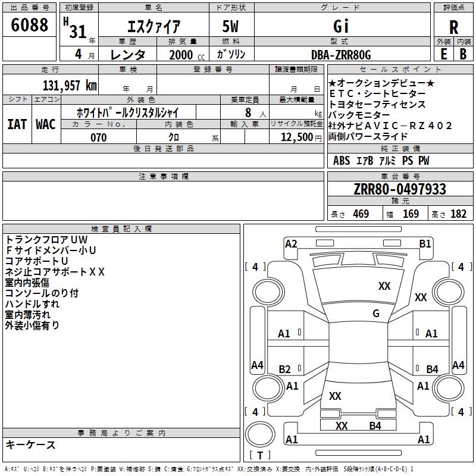Select the exterior grade E
Screen dimensions: 476x476
click(443, 54)
